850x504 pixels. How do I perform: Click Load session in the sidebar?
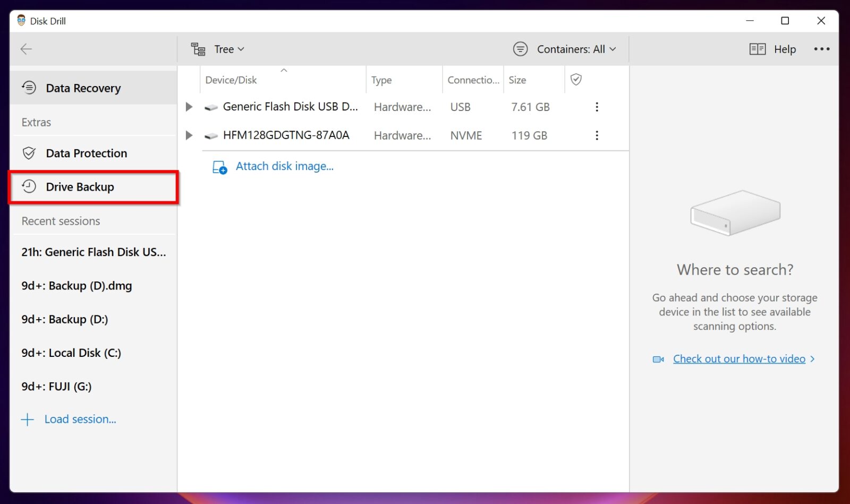coord(80,419)
